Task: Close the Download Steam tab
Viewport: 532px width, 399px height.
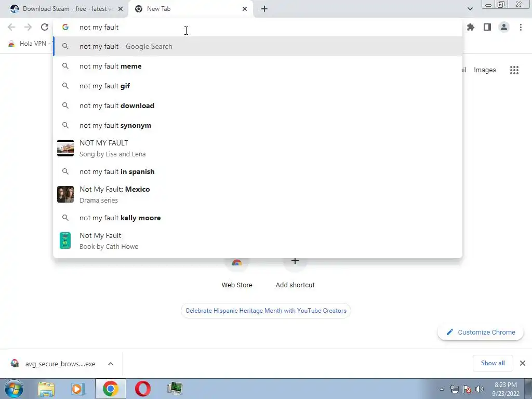Action: tap(121, 9)
